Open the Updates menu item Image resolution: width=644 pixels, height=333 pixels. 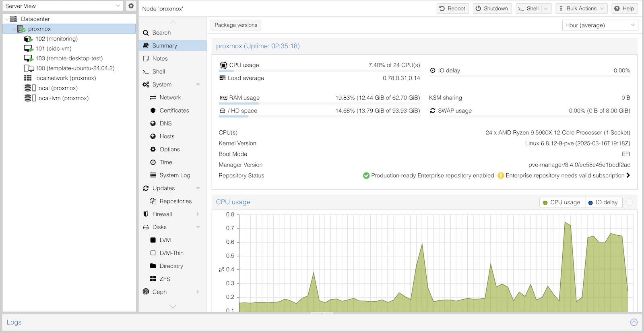tap(173, 188)
